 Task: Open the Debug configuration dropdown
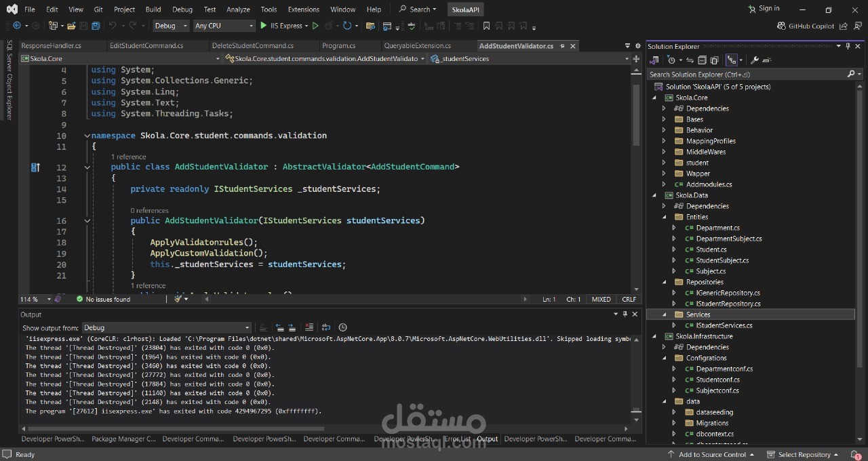click(x=170, y=26)
